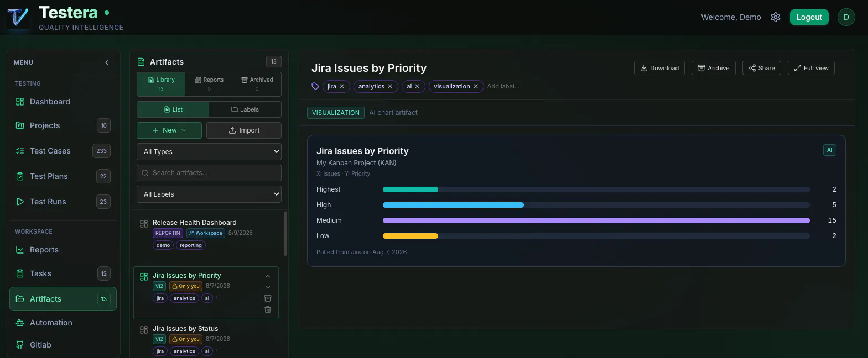This screenshot has height=358, width=868.
Task: Go to Test Cases
Action: tap(63, 151)
